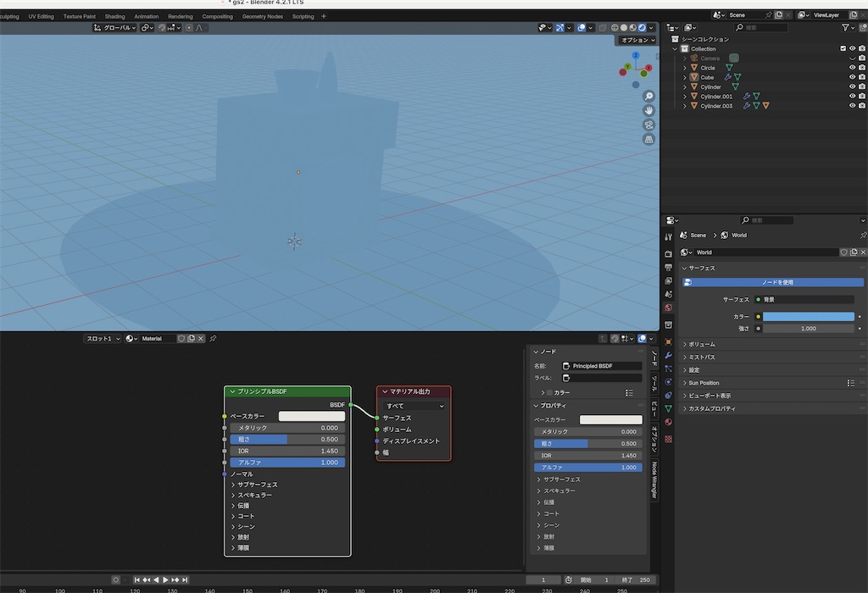Click the hand pan view icon
The height and width of the screenshot is (593, 868).
click(x=648, y=111)
